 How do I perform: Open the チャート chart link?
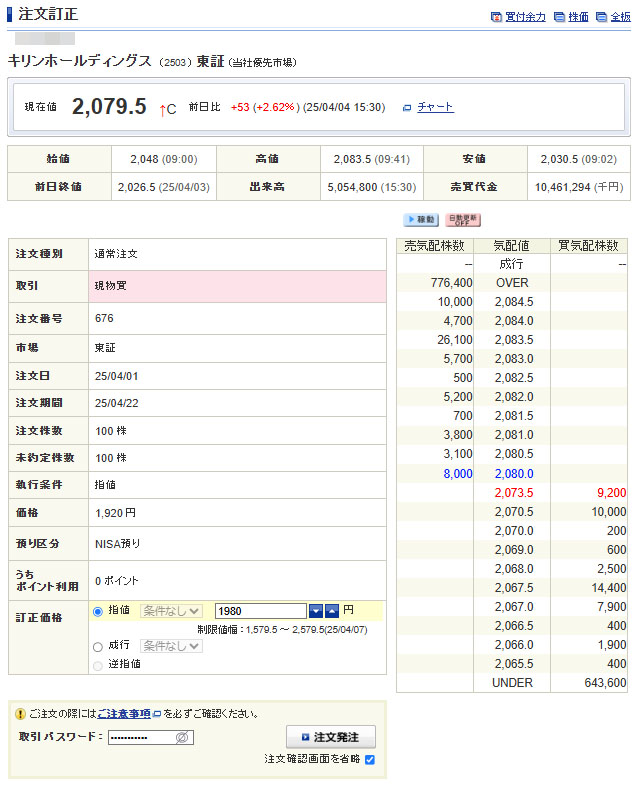(x=435, y=107)
